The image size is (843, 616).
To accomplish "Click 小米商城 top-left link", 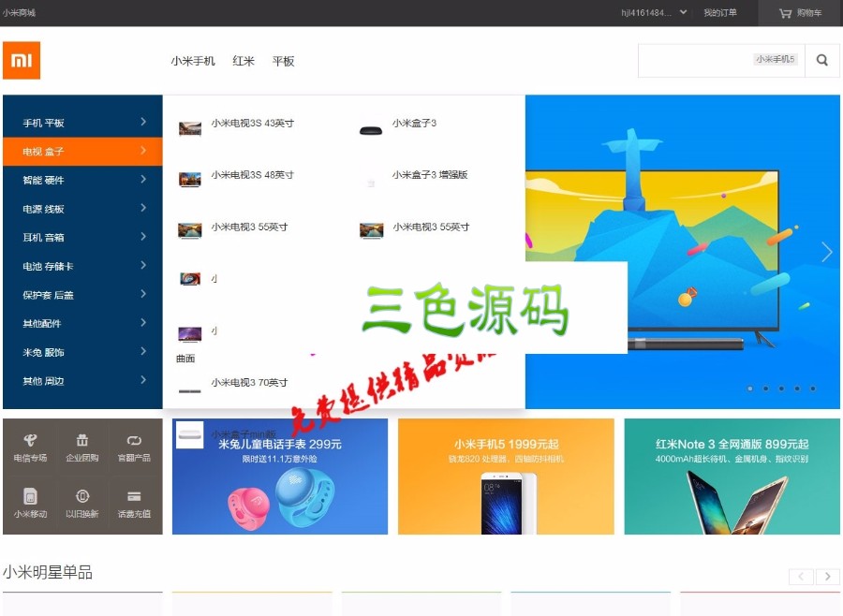I will [19, 12].
